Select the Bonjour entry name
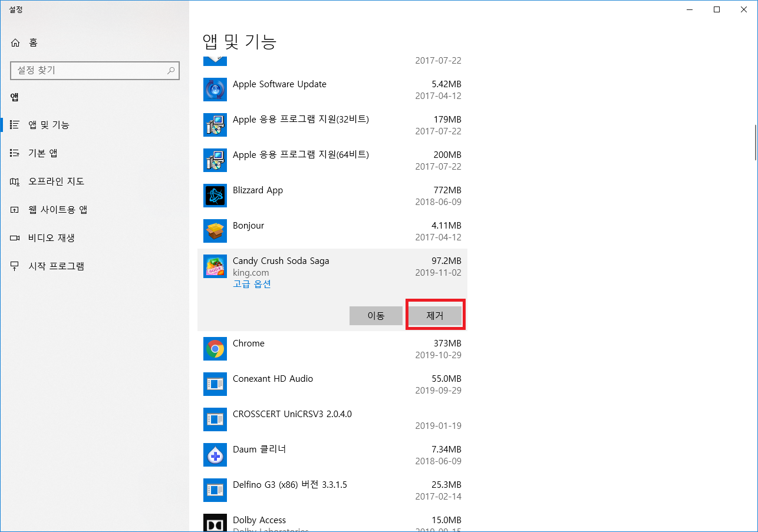The image size is (758, 532). [248, 226]
